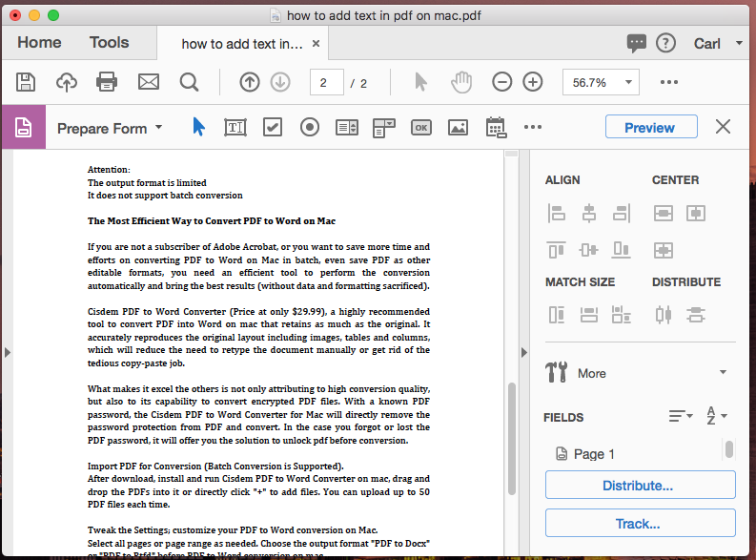
Task: Add an OK Button field tool
Action: point(421,127)
